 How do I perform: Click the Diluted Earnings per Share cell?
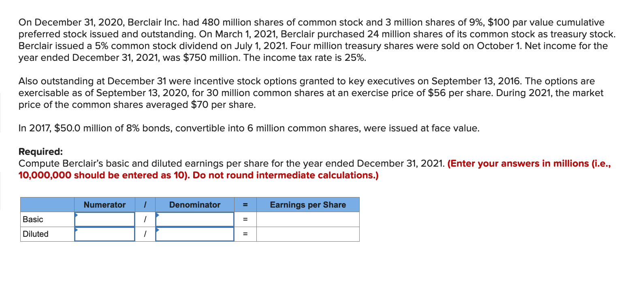pyautogui.click(x=309, y=234)
